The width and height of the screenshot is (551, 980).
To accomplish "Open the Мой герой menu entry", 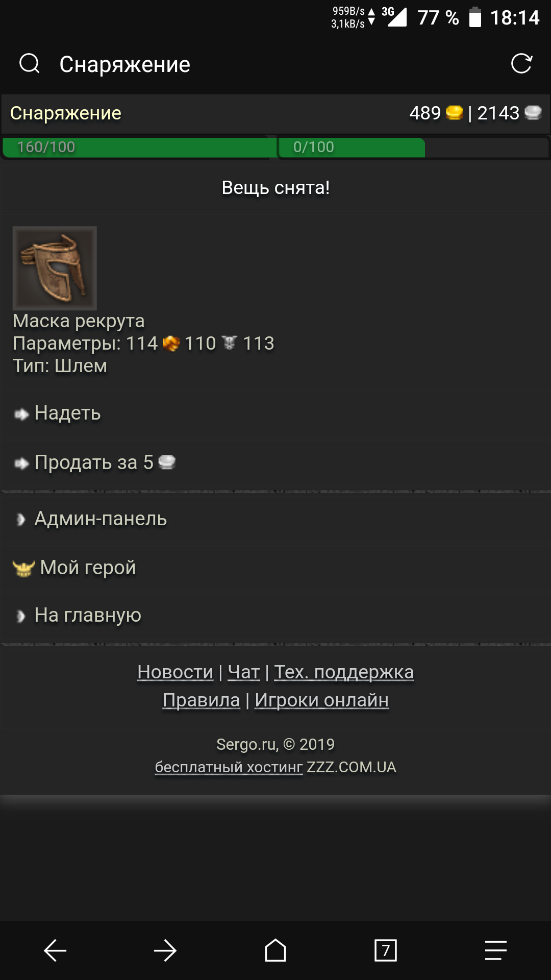I will click(x=275, y=568).
